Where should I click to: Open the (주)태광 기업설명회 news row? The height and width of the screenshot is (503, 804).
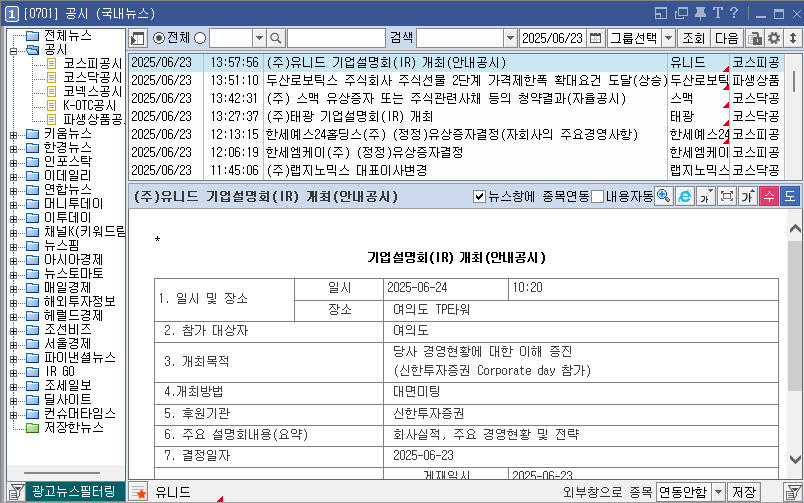(456, 116)
